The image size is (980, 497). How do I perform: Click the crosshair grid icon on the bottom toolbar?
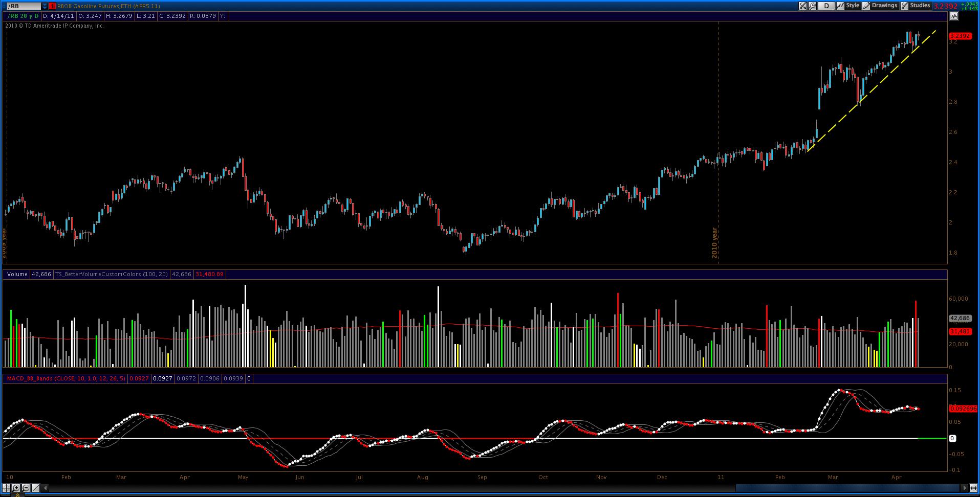click(7, 488)
